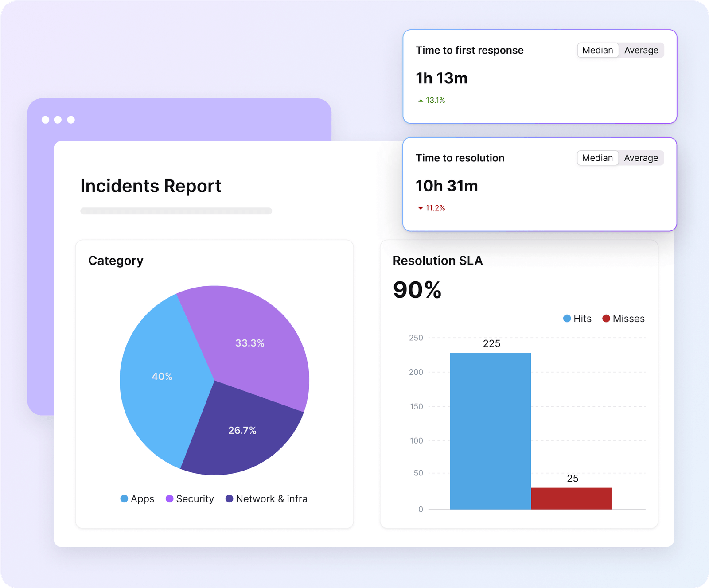Click the 90% Resolution SLA value

click(417, 290)
